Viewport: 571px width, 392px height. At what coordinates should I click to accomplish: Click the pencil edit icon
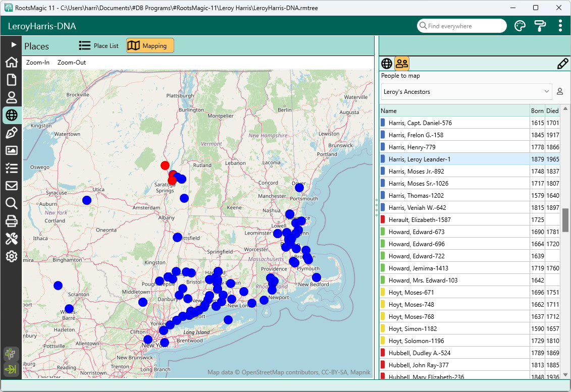(562, 64)
